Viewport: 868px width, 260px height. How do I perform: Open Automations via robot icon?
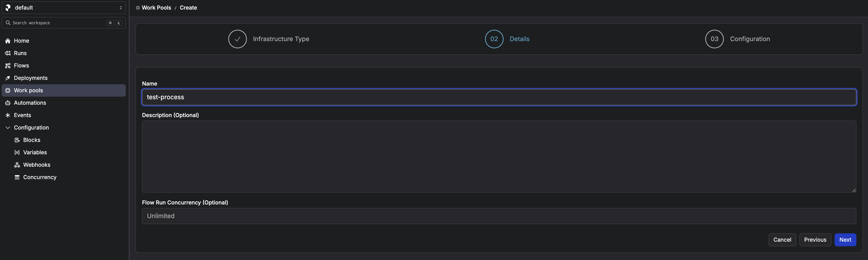click(x=8, y=103)
